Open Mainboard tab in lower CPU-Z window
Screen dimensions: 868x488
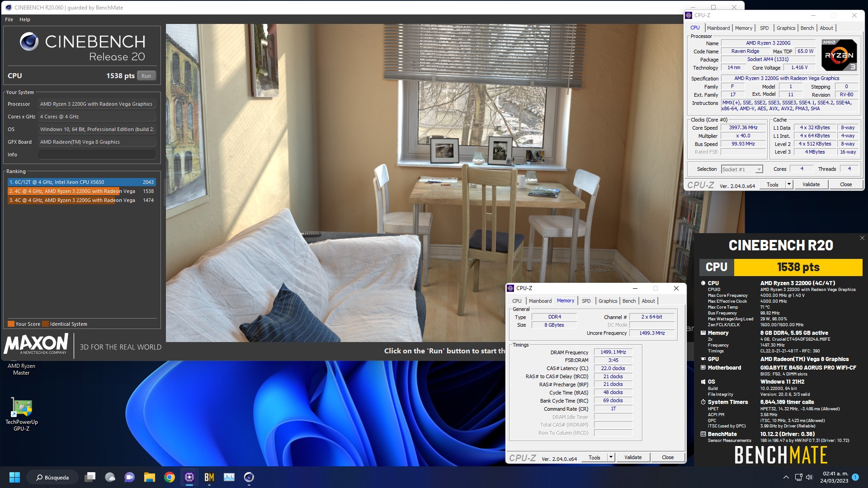click(x=540, y=301)
